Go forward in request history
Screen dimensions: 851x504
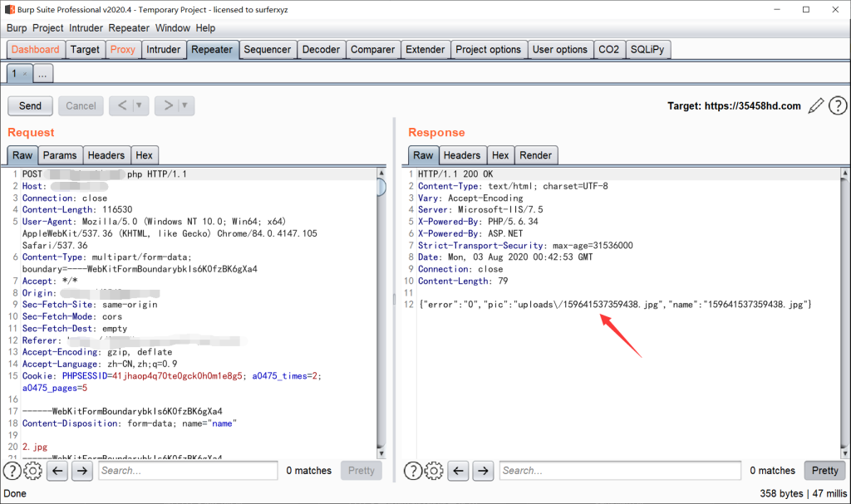[x=168, y=105]
